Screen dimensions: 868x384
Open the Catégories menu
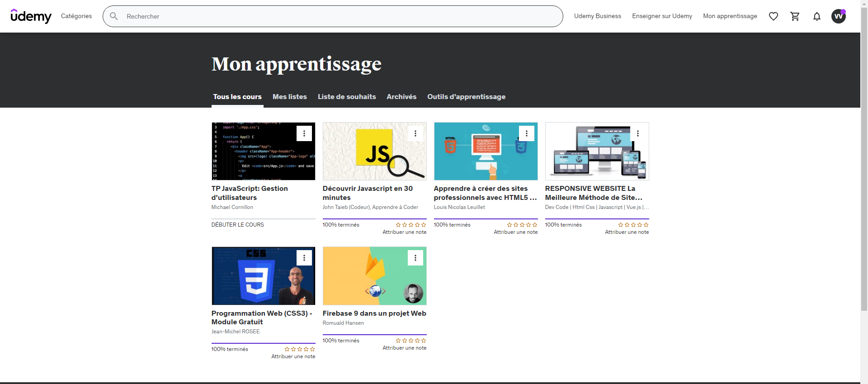[76, 16]
